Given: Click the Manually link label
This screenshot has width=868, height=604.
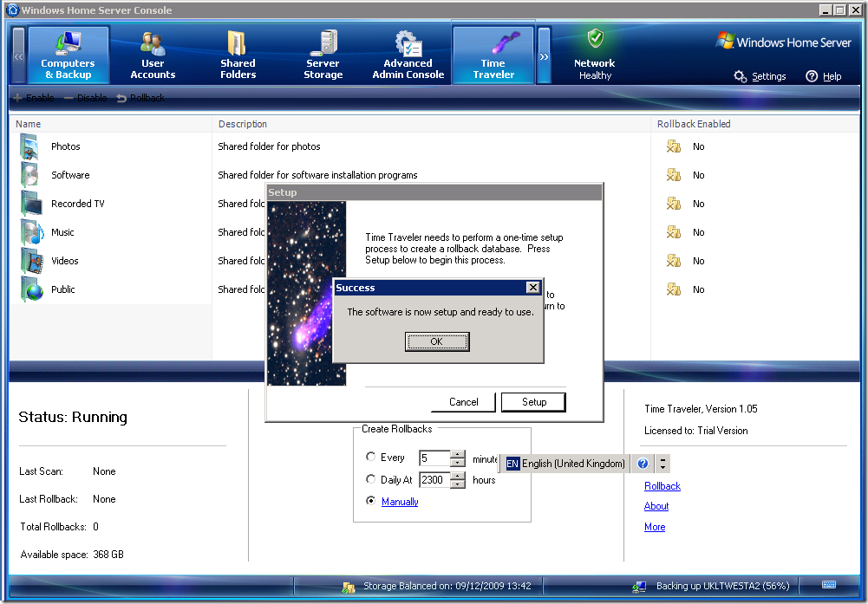Looking at the screenshot, I should [x=400, y=502].
